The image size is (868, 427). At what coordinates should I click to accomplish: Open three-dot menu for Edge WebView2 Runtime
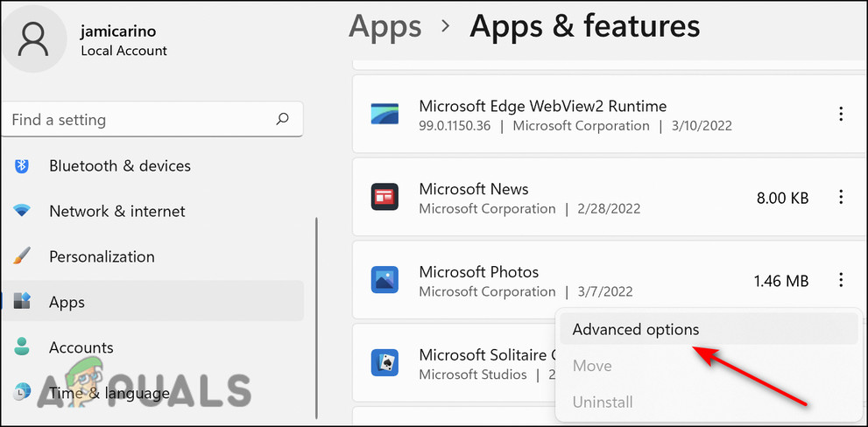pos(841,115)
